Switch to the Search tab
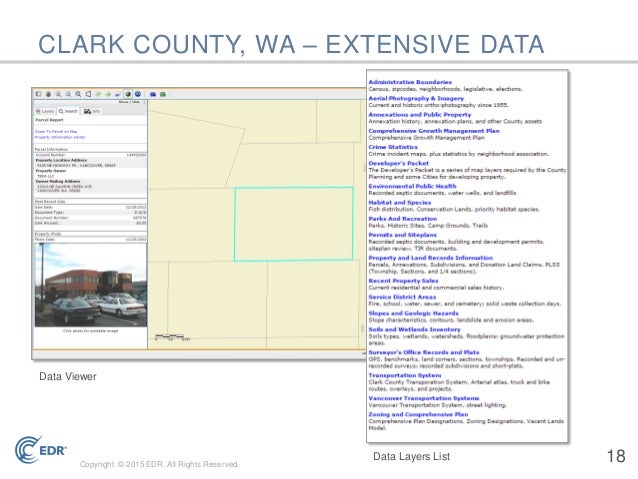 pyautogui.click(x=68, y=111)
